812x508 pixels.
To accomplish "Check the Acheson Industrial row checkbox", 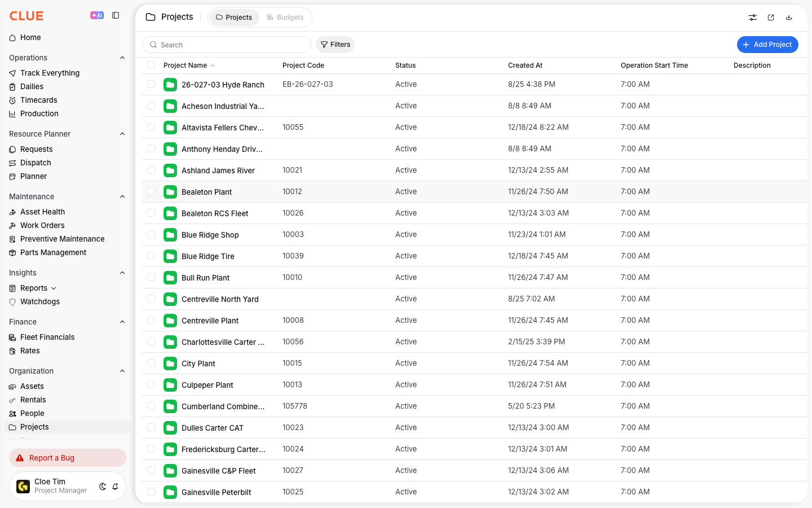I will click(x=151, y=106).
